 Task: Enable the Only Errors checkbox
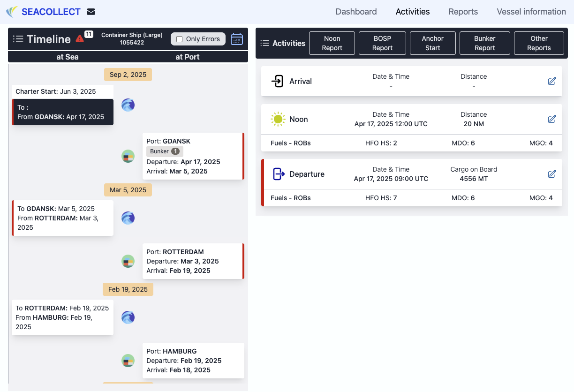point(179,39)
